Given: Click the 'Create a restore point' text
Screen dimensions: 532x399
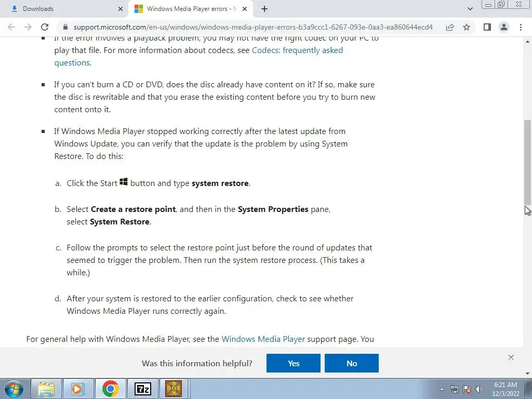Looking at the screenshot, I should click(134, 209).
